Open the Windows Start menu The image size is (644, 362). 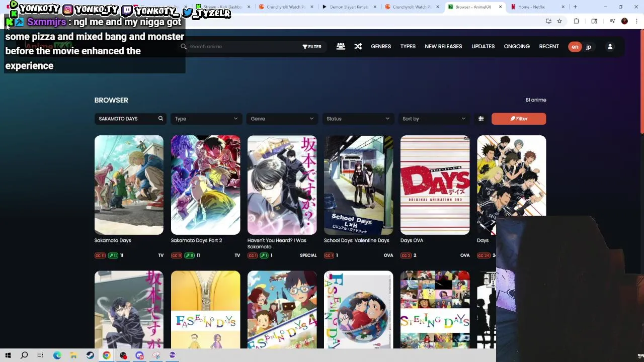pyautogui.click(x=8, y=355)
